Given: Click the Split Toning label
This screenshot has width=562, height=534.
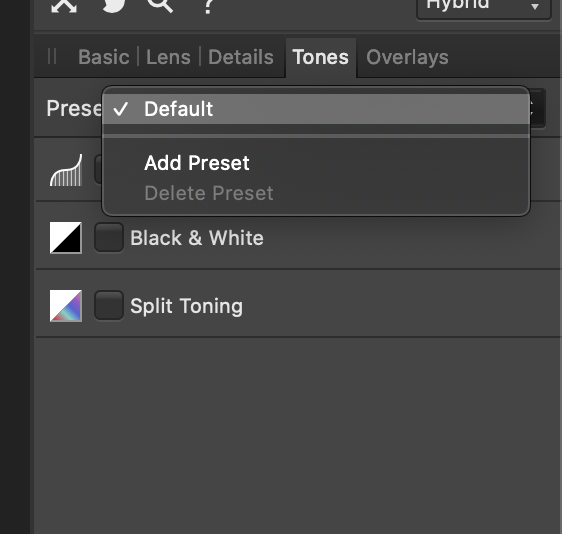Looking at the screenshot, I should coord(186,306).
